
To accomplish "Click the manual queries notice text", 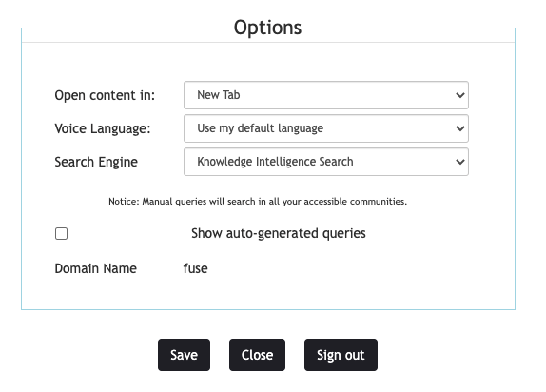I will (258, 202).
